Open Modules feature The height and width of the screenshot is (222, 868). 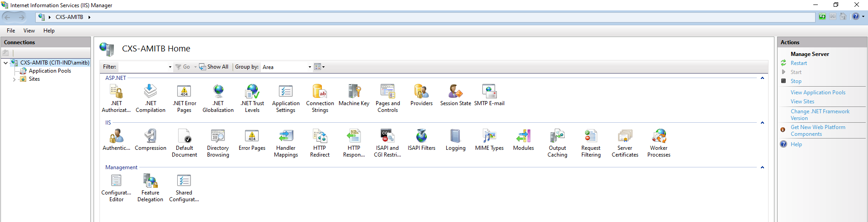coord(524,139)
